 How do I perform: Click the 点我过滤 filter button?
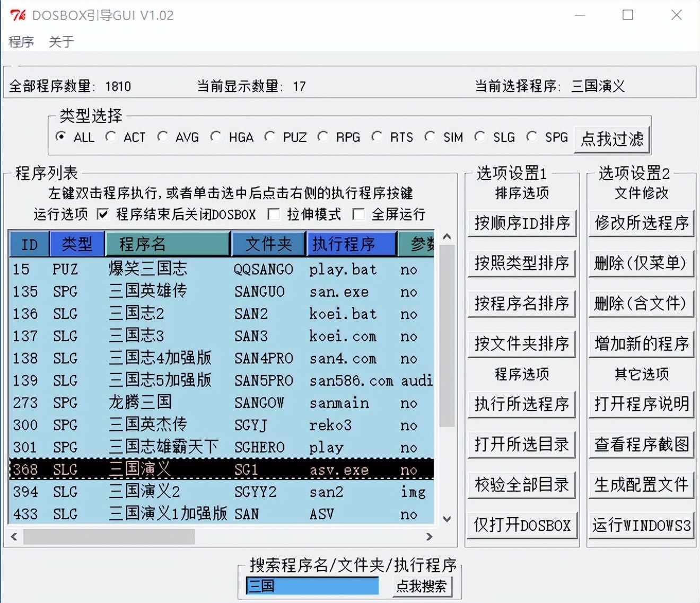point(612,138)
